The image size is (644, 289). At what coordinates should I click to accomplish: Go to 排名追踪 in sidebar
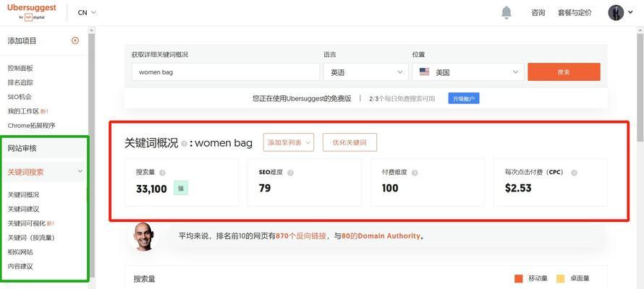coord(20,82)
